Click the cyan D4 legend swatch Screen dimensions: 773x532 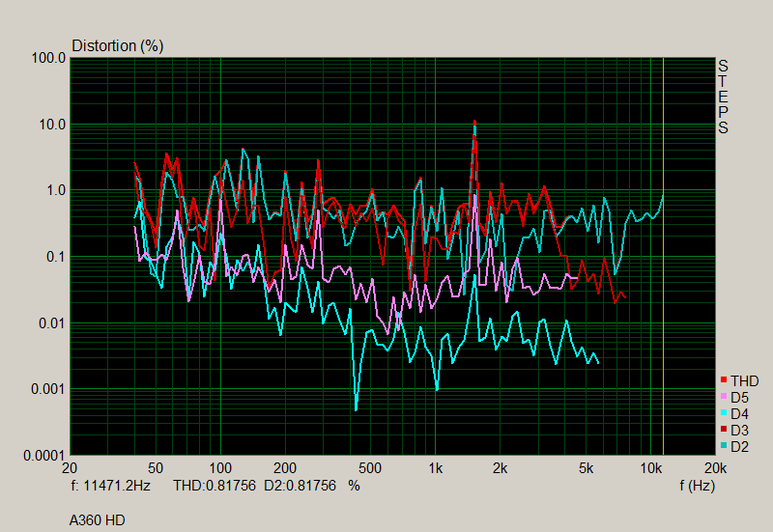tap(723, 413)
